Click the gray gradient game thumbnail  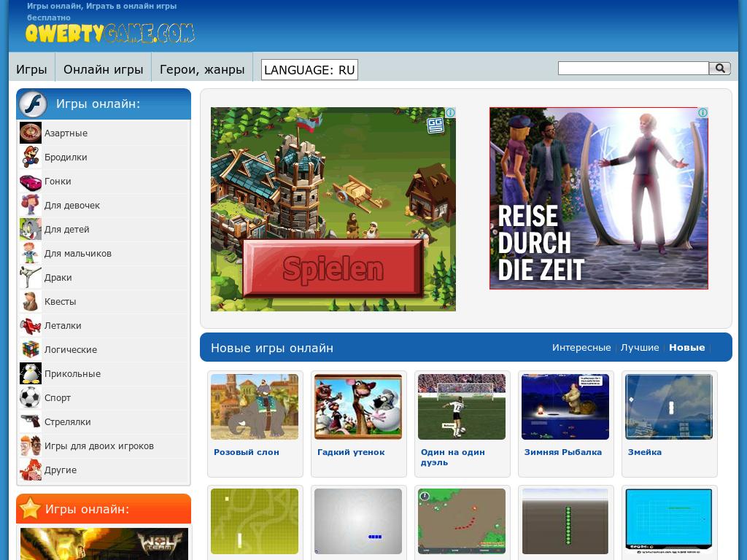point(358,521)
